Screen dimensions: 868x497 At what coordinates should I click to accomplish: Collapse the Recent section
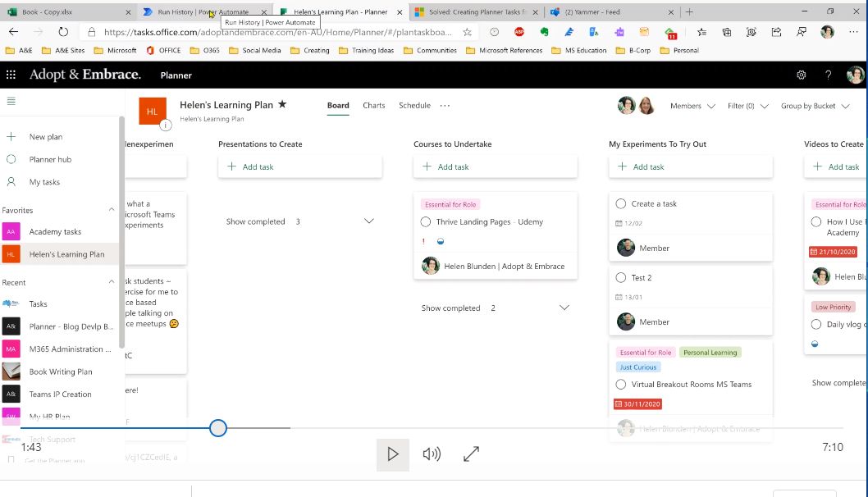coord(112,281)
